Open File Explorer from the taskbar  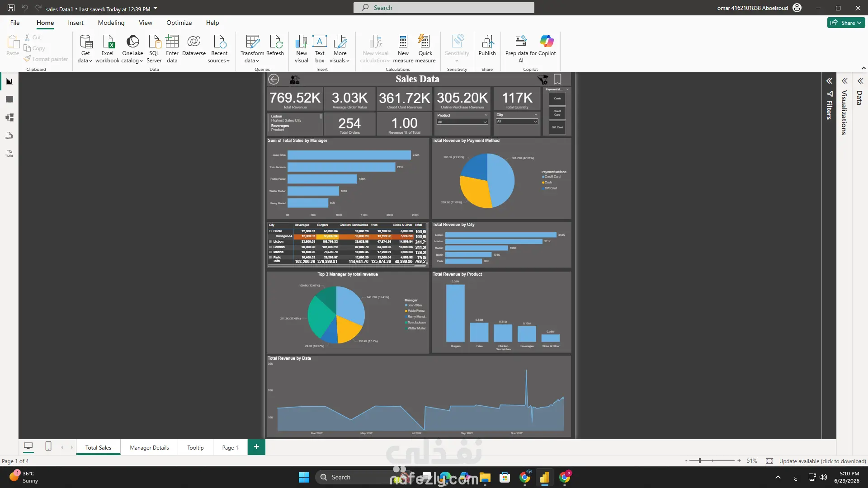[485, 477]
